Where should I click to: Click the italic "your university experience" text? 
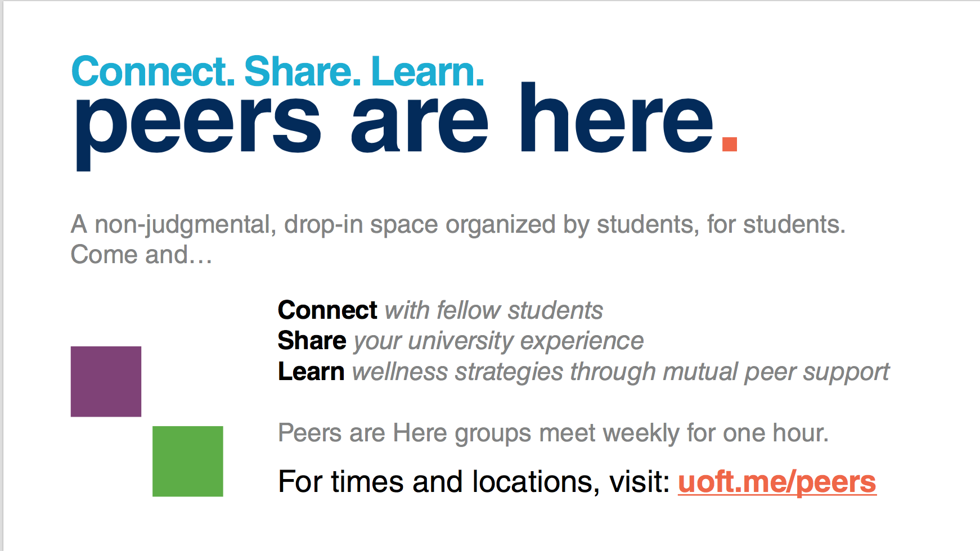pos(498,341)
